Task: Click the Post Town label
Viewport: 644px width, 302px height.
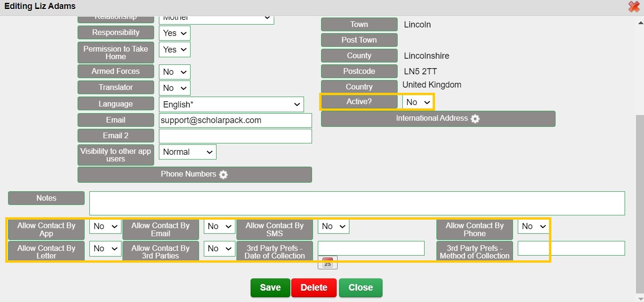Action: pyautogui.click(x=359, y=40)
